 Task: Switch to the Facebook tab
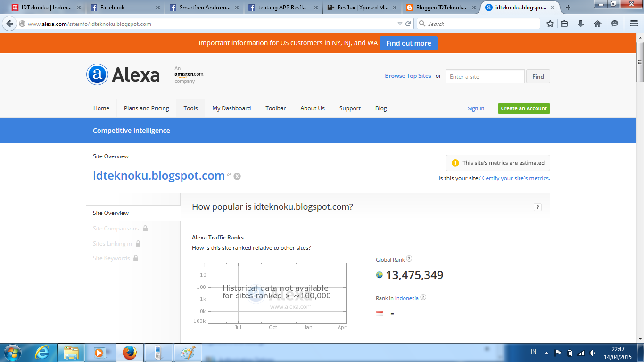click(125, 8)
